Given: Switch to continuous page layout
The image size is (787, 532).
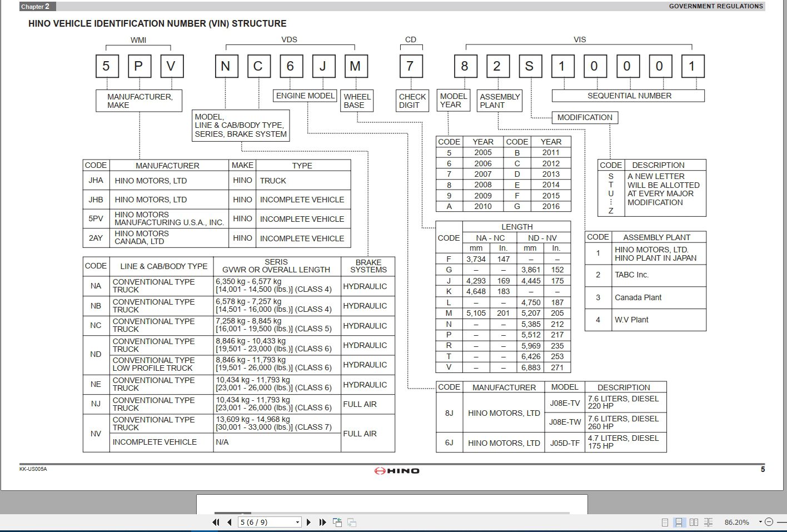Looking at the screenshot, I should pos(679,522).
